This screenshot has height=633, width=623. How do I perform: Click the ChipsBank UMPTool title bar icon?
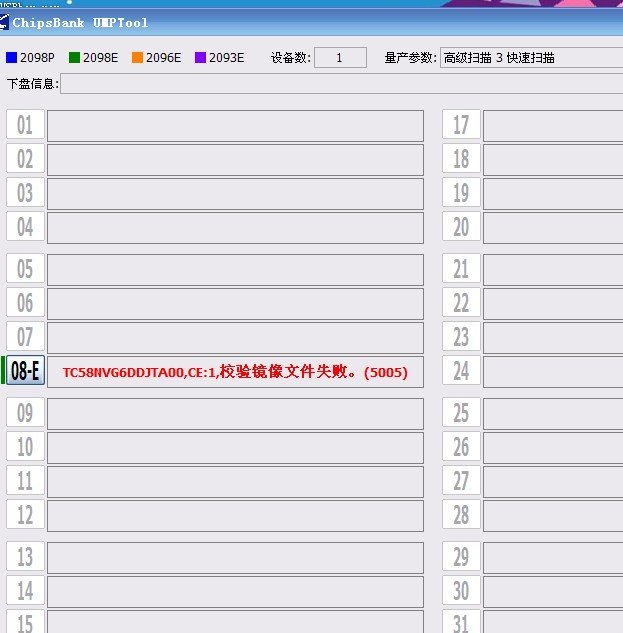coord(5,22)
